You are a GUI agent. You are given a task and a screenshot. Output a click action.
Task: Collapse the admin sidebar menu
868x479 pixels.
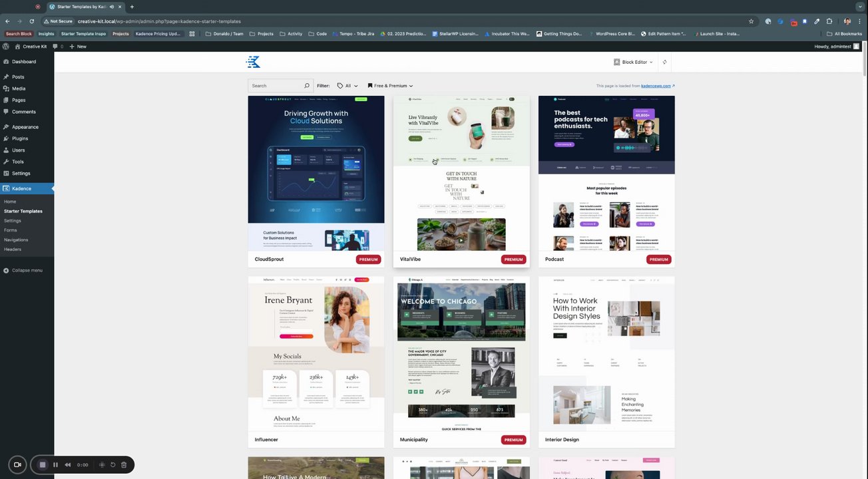click(23, 270)
